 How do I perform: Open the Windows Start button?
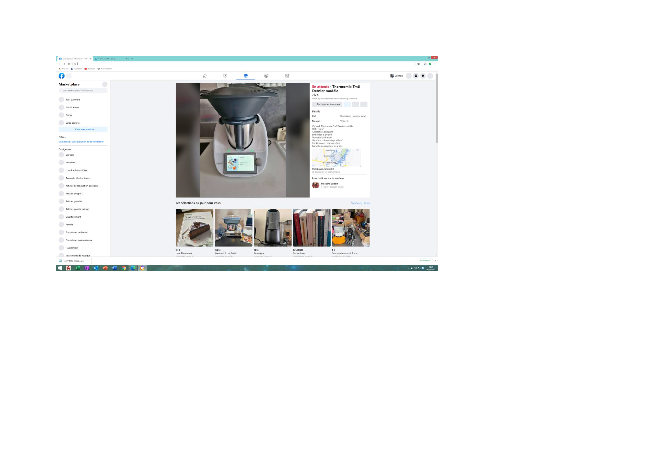point(60,268)
